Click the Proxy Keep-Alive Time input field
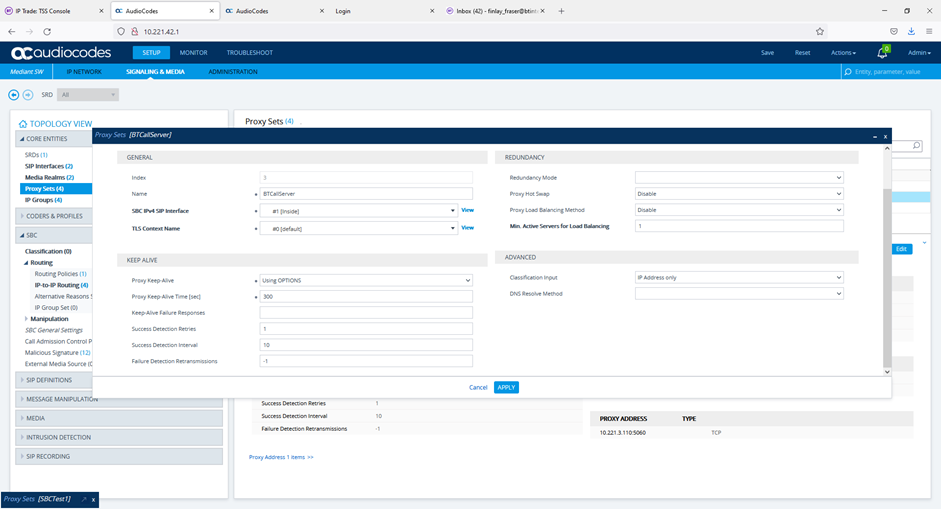This screenshot has height=509, width=941. click(366, 297)
